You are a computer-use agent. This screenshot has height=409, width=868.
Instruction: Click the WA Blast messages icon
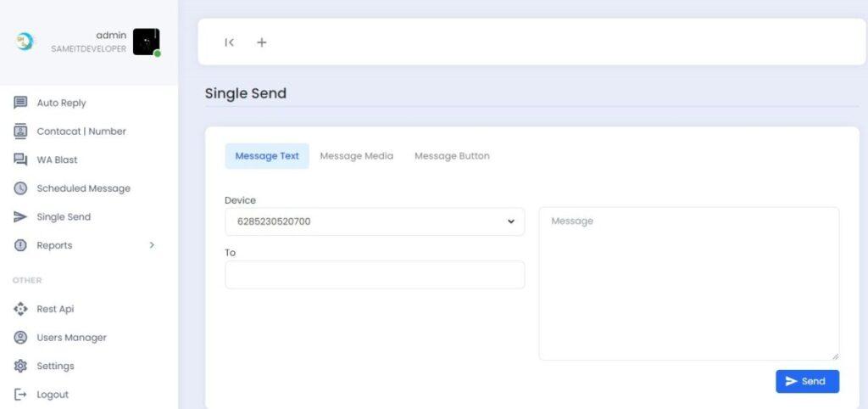point(21,160)
